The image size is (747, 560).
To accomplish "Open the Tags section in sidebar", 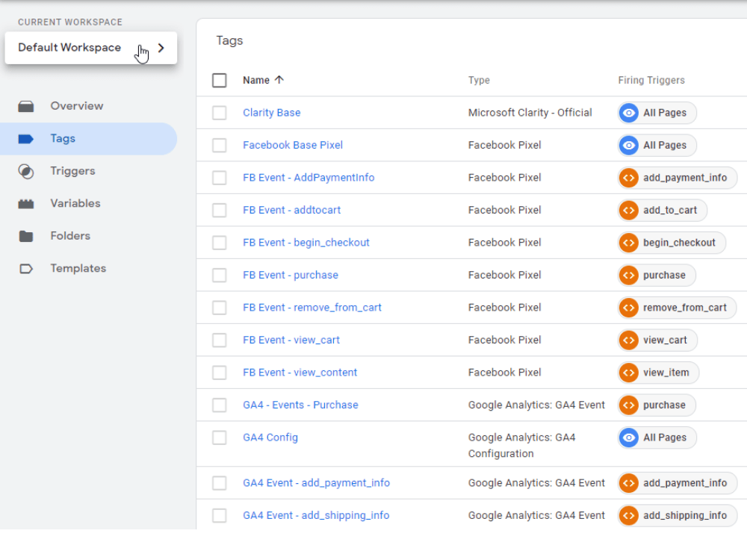I will pyautogui.click(x=89, y=139).
